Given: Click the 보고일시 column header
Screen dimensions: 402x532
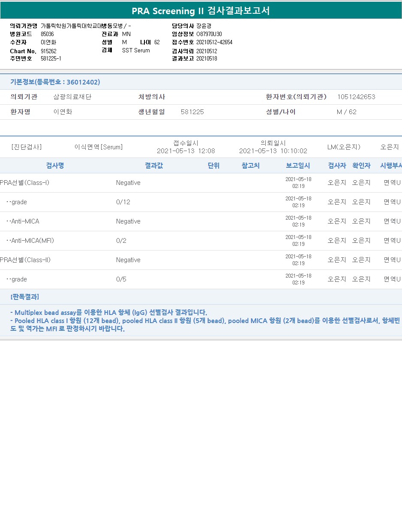Looking at the screenshot, I should click(298, 166).
